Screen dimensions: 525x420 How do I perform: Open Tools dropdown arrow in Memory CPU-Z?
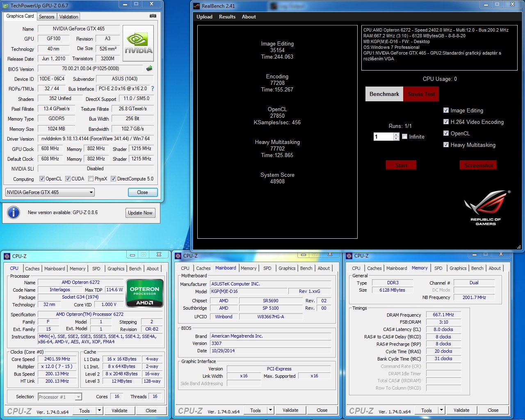tap(441, 410)
